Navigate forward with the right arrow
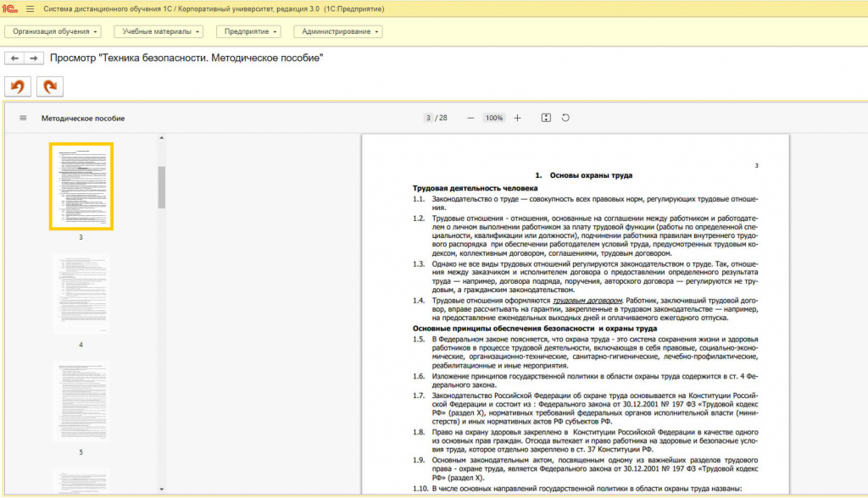Screen dimensions: 868x498 click(x=34, y=58)
